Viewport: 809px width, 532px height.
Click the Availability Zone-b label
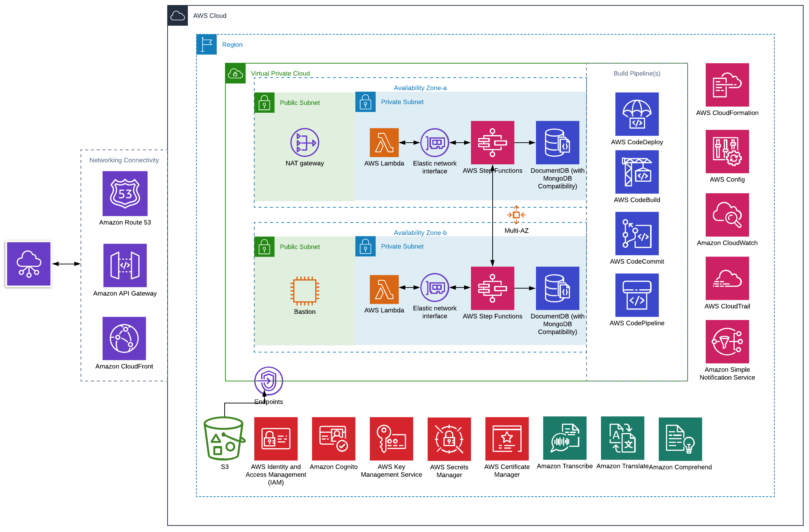pos(420,233)
